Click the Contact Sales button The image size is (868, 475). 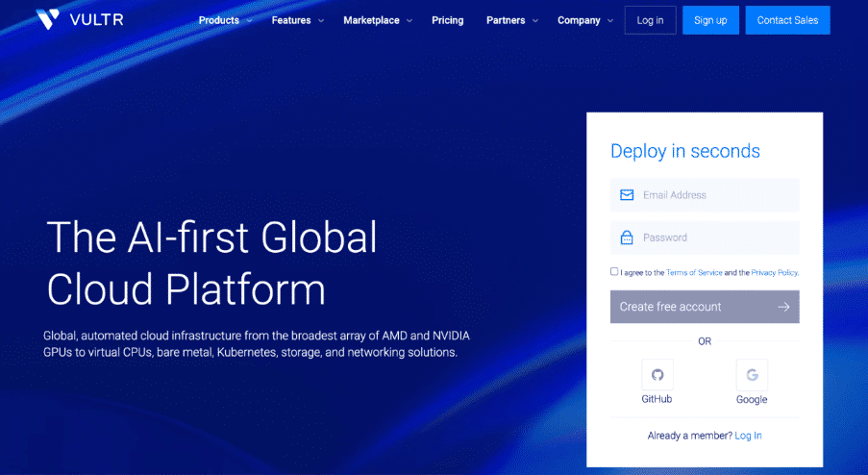(x=787, y=20)
